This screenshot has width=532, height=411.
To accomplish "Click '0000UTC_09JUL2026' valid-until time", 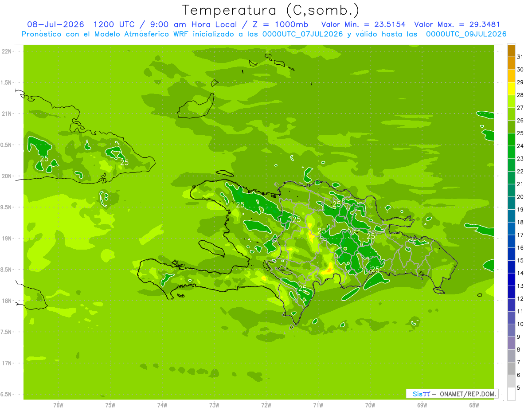I will (466, 34).
